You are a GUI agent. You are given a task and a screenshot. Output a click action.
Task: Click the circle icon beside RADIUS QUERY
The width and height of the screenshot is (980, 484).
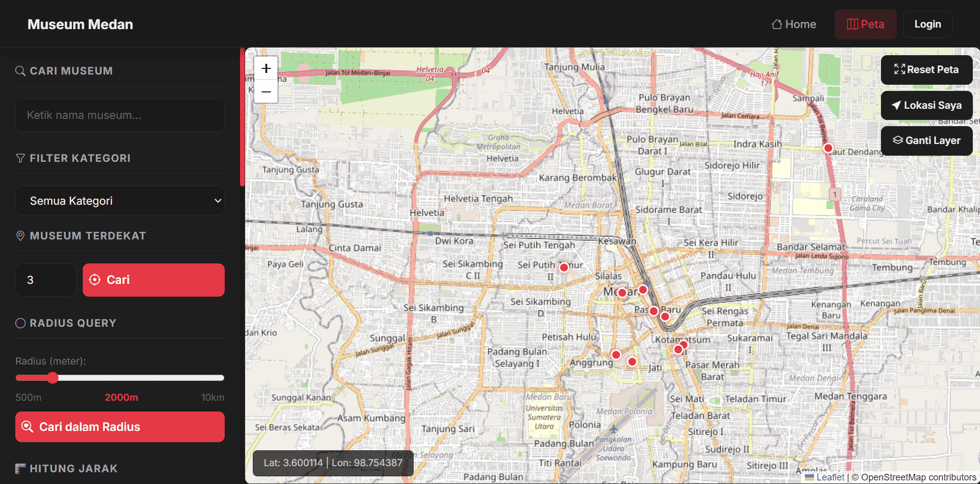[20, 323]
